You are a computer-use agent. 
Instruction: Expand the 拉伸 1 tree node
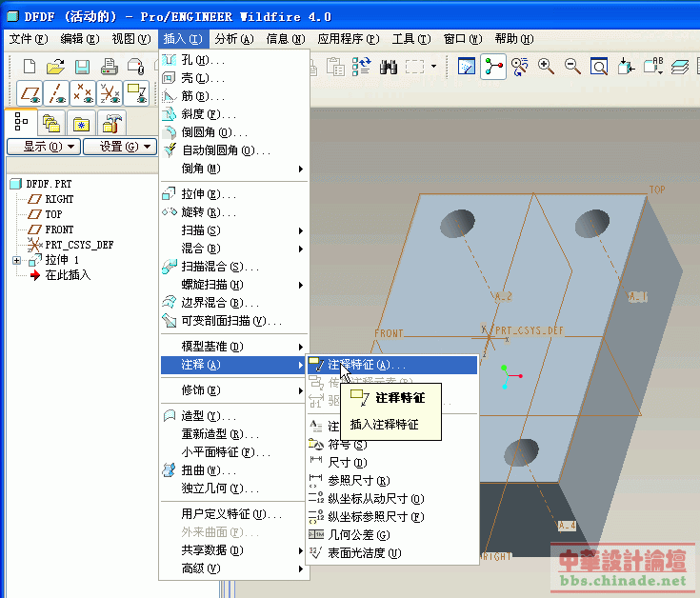tap(16, 260)
